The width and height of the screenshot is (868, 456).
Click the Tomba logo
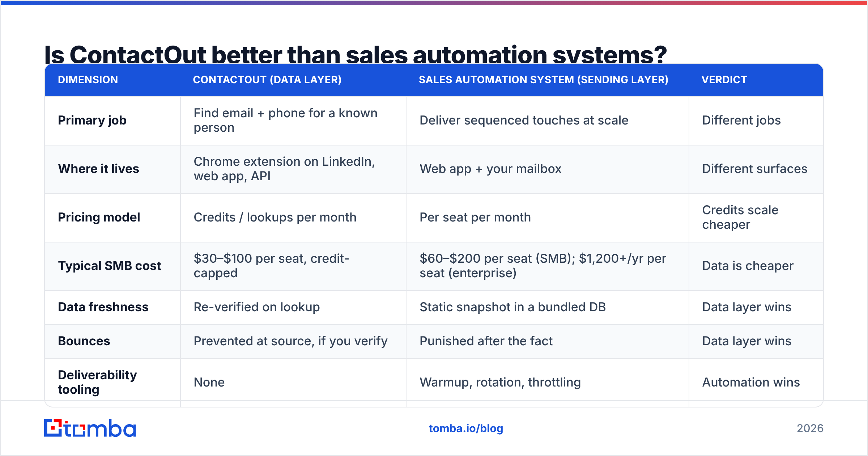[90, 428]
